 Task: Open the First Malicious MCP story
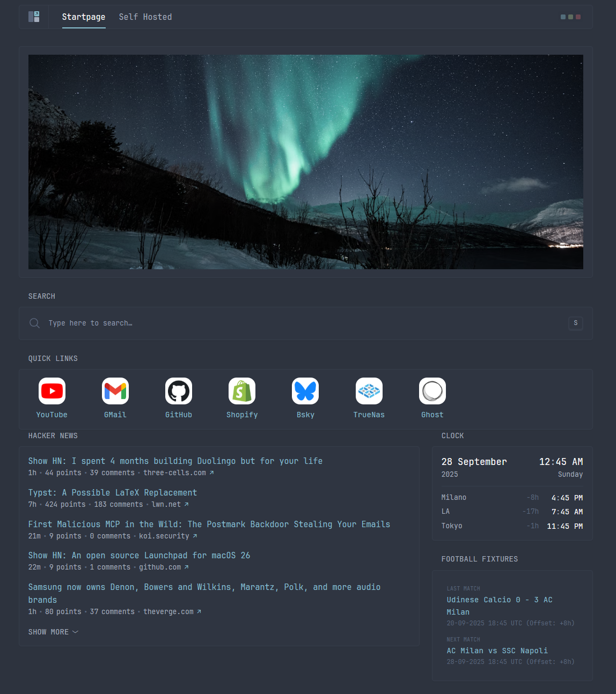click(209, 524)
